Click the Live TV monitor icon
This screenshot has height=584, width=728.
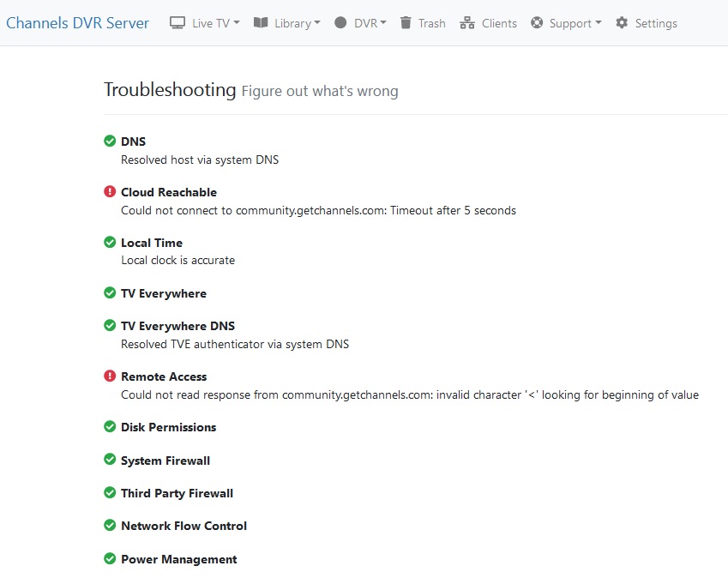coord(177,23)
